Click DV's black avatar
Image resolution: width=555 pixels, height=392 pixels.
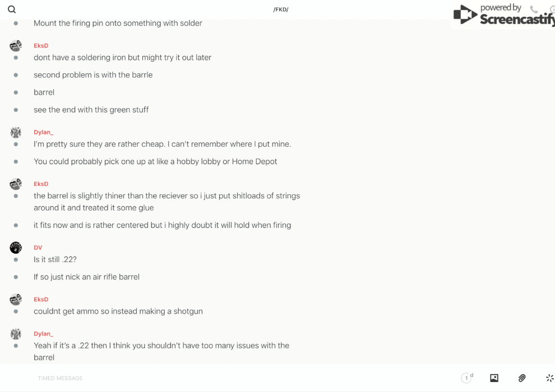point(16,248)
